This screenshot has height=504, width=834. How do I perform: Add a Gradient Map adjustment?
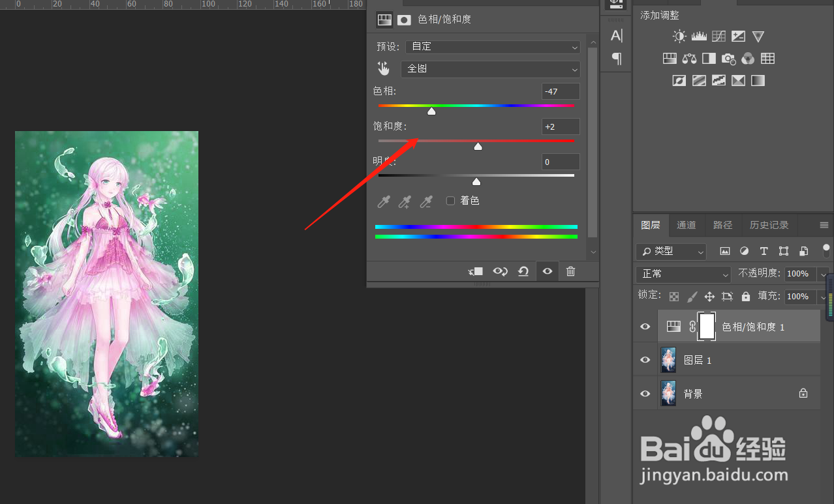click(x=758, y=81)
